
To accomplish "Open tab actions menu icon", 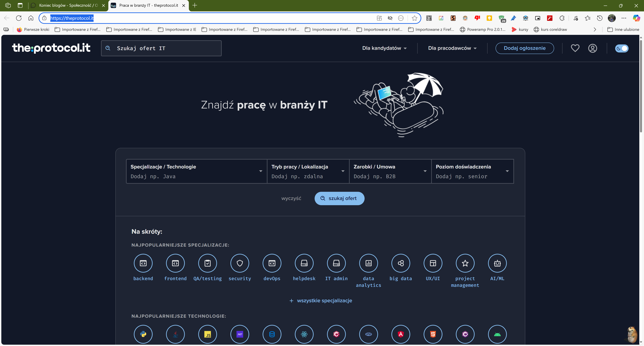I will click(20, 5).
